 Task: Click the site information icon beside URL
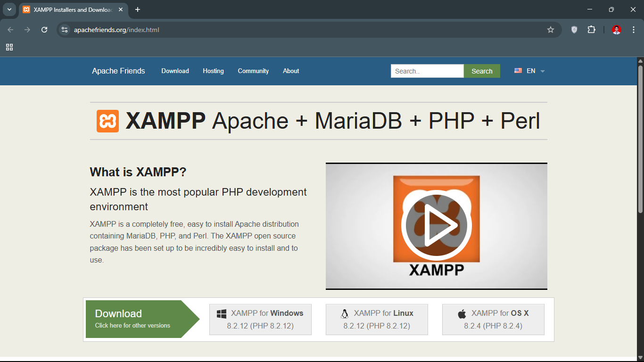point(65,30)
